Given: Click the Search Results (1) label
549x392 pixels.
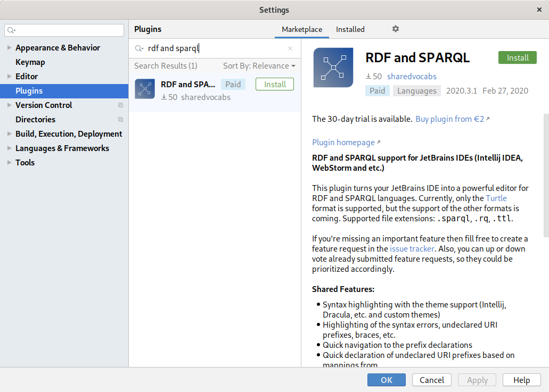Looking at the screenshot, I should pos(166,66).
